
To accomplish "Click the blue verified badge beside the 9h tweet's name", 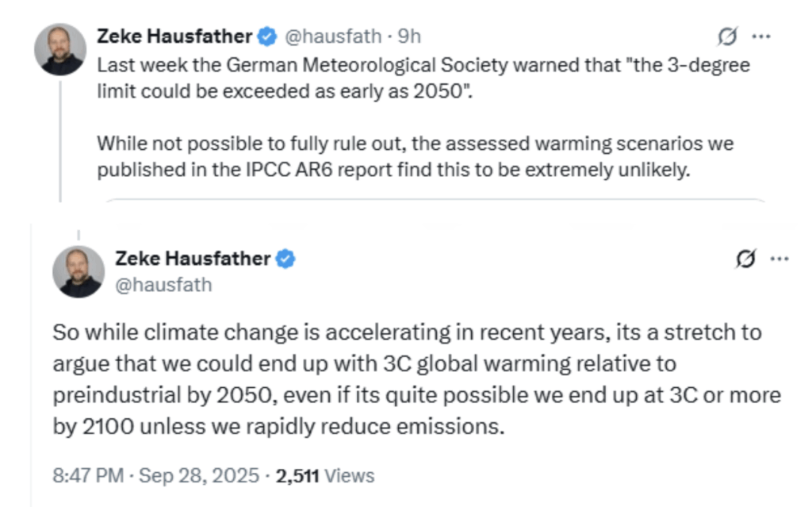I will pos(267,36).
